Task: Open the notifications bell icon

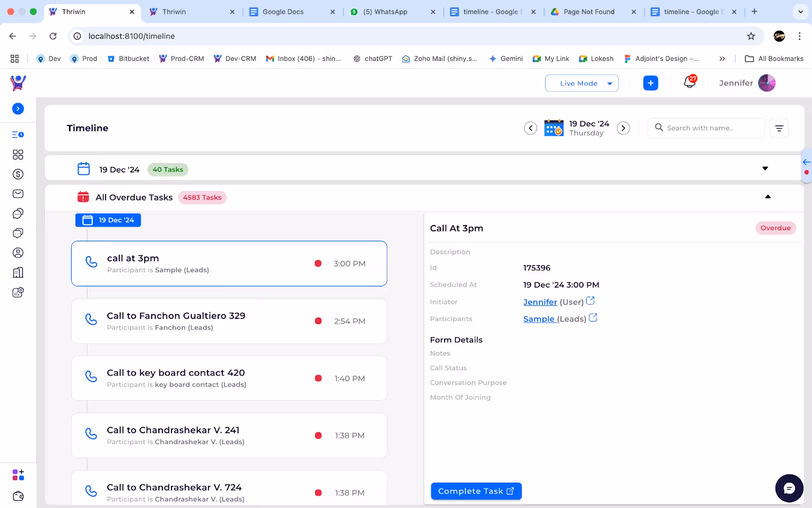Action: click(x=690, y=82)
